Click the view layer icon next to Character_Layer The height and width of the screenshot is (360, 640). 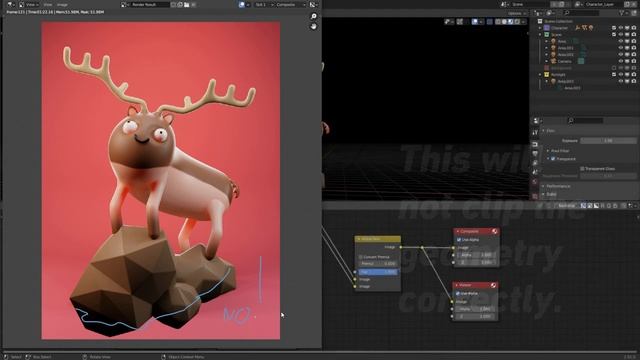(578, 4)
